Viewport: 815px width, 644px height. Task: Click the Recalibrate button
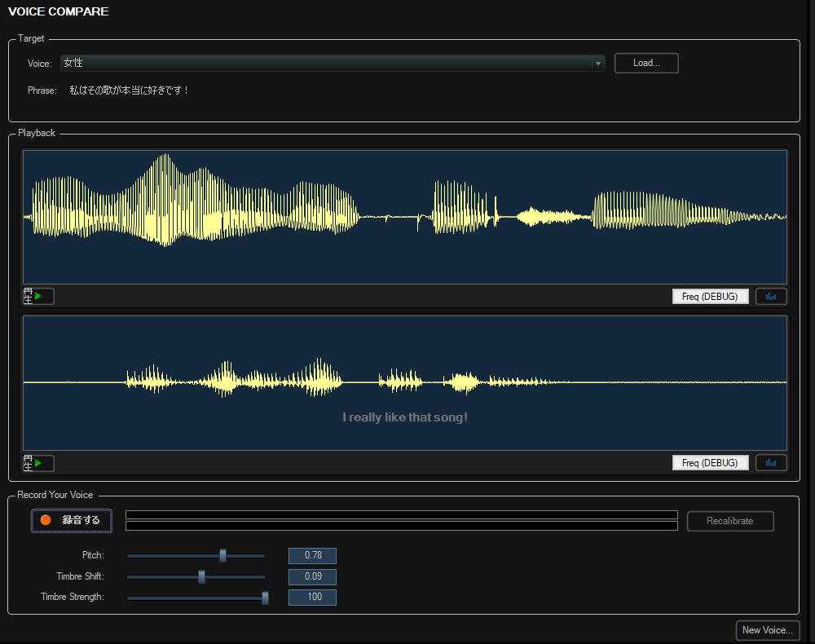(x=729, y=521)
